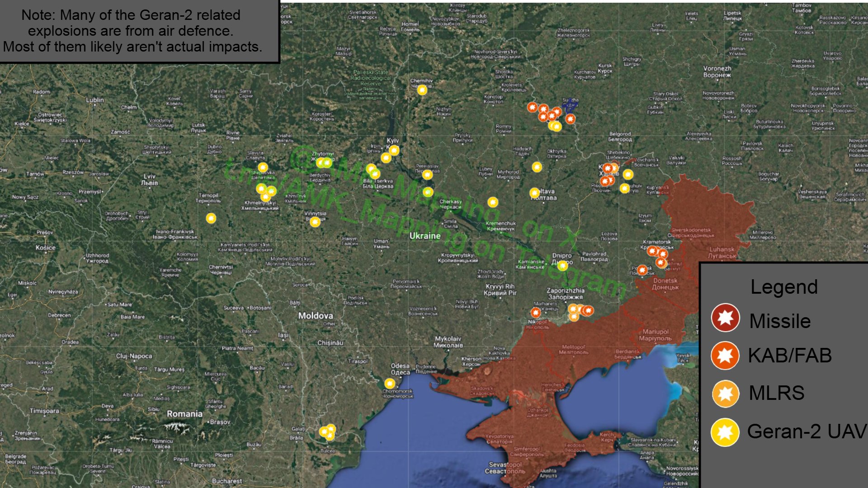Click the yellow marker on Dnipro
This screenshot has height=488, width=868.
(562, 266)
